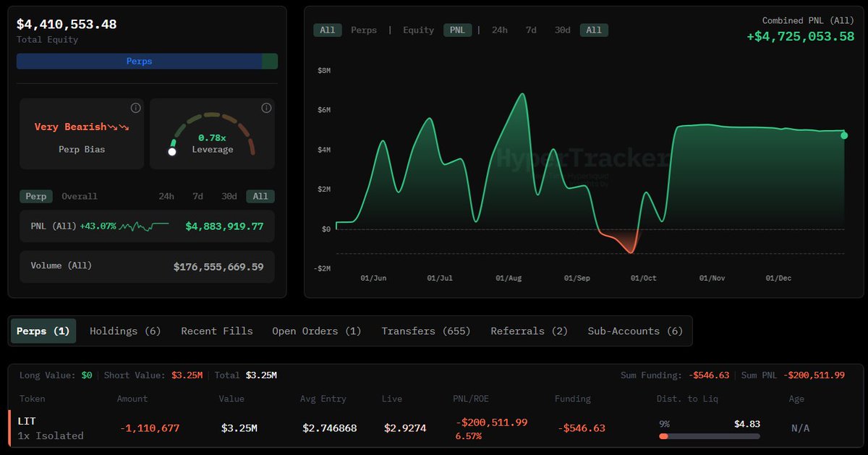
Task: Open the Sub-Accounts (6) tab
Action: tap(635, 331)
